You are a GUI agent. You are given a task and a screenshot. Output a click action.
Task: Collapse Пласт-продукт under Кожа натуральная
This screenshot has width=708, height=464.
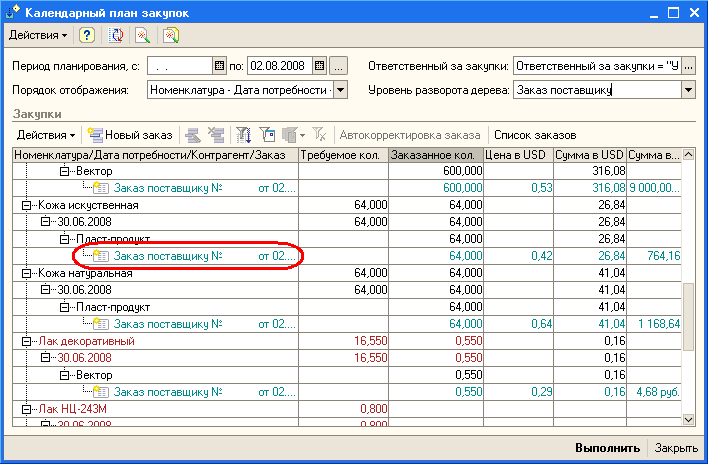(65, 307)
